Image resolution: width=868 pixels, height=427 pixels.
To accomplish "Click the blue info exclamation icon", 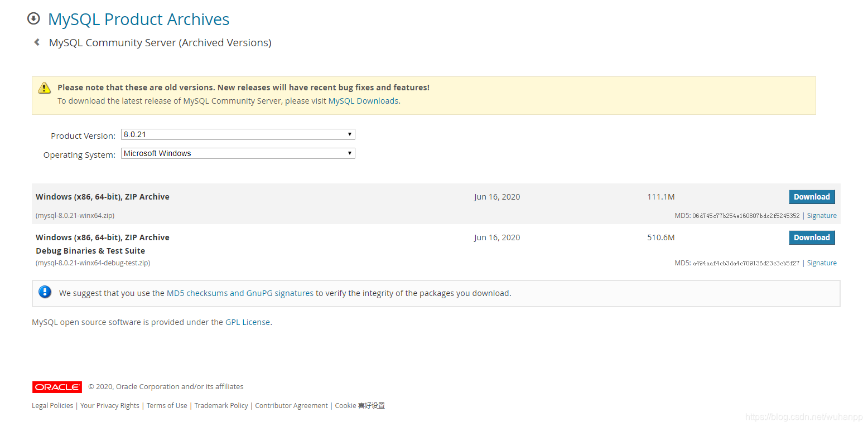I will (45, 292).
